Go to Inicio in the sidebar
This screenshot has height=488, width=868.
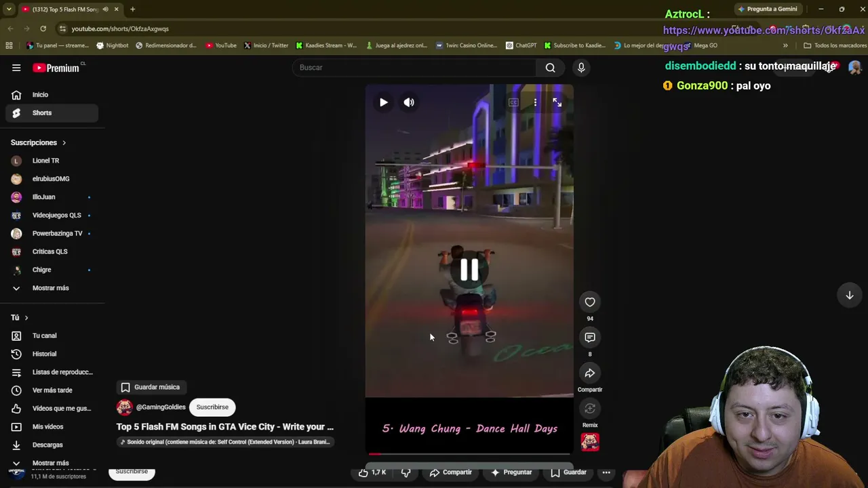click(52, 95)
